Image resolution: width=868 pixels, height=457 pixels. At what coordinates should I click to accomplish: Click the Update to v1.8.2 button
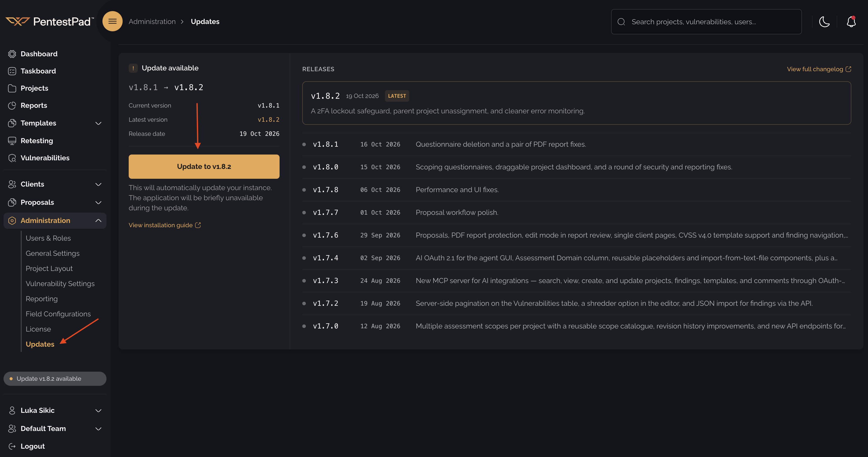pos(204,167)
